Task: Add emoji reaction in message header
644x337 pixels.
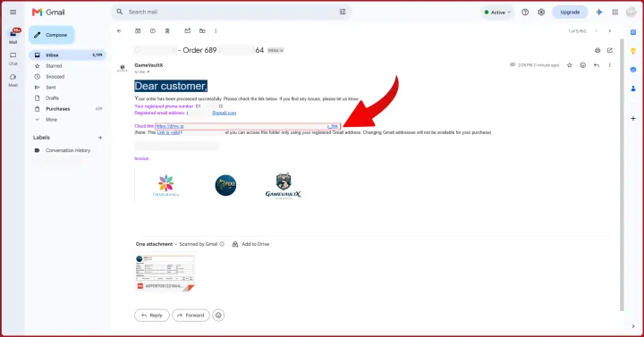Action: click(583, 65)
